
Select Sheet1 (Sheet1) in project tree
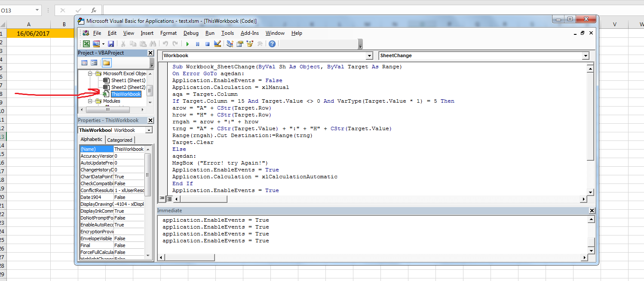[x=128, y=80]
